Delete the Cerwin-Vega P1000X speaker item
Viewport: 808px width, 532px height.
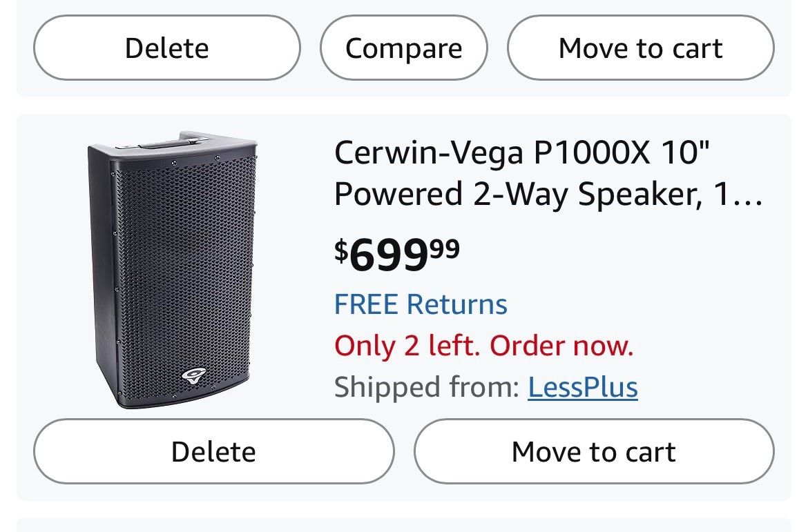pos(214,452)
